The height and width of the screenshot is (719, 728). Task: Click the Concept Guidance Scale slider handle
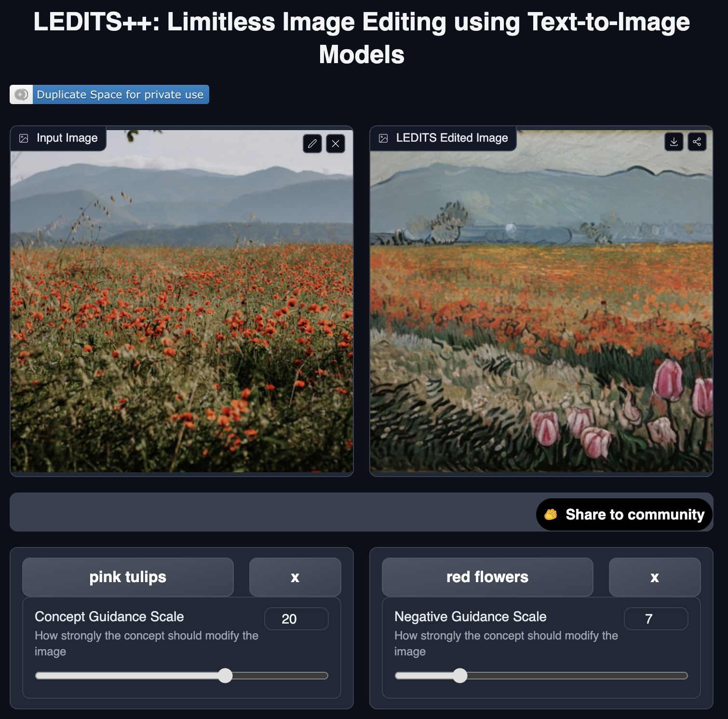click(x=225, y=676)
